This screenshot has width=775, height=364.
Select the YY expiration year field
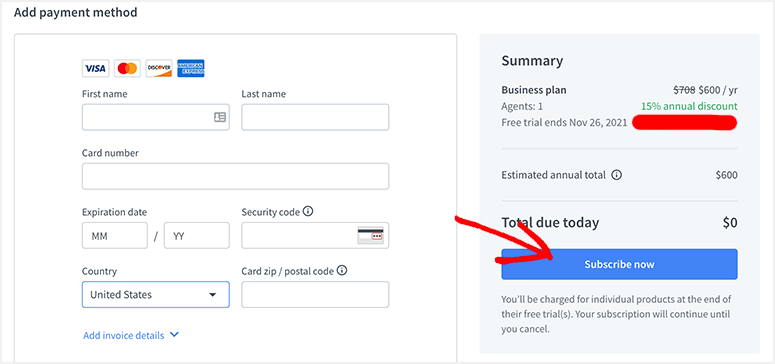(197, 235)
